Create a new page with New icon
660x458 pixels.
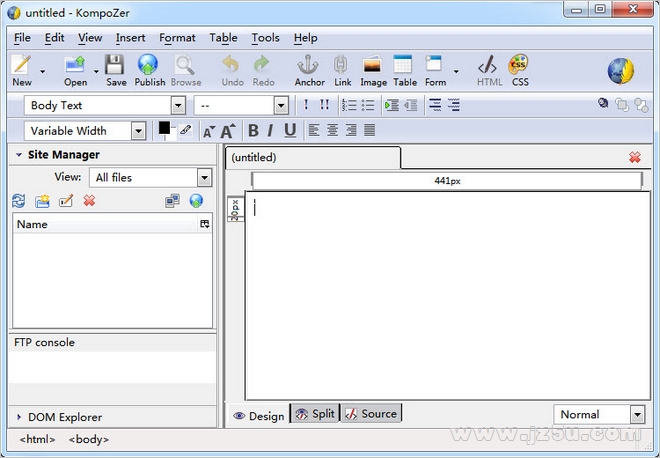click(x=21, y=70)
